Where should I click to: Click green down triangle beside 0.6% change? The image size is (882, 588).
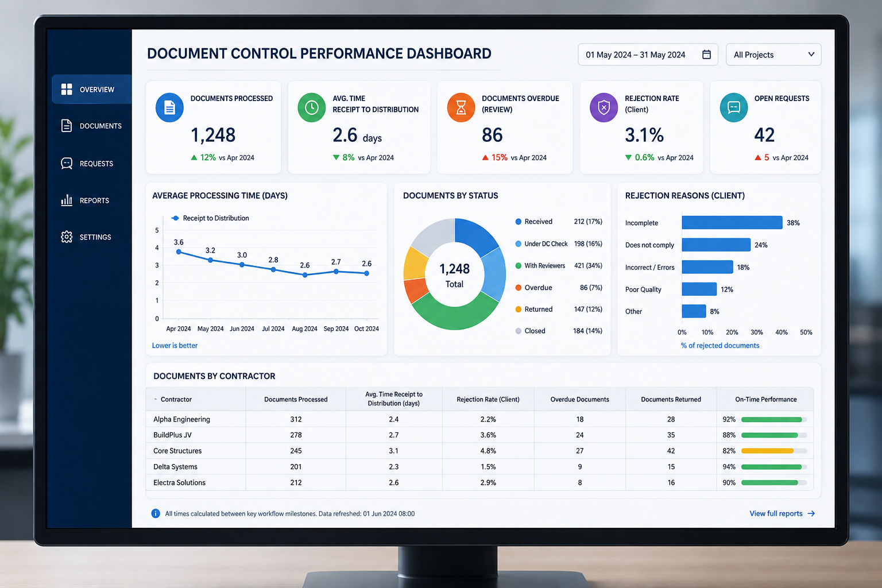point(628,157)
